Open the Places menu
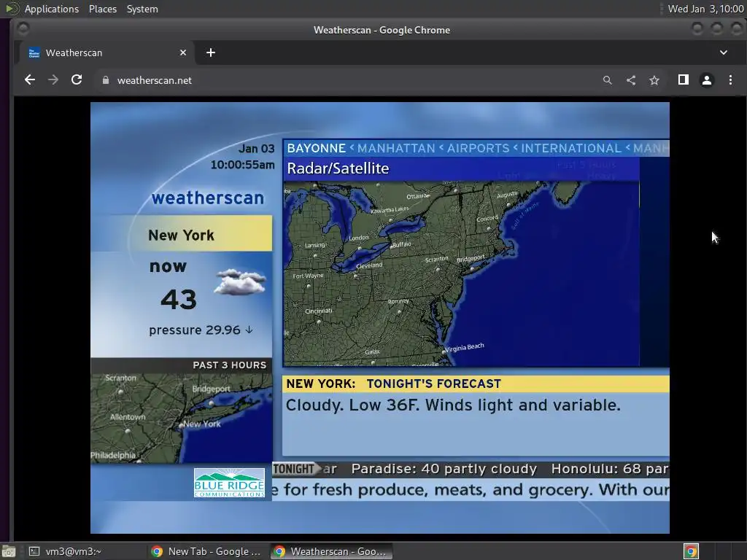The height and width of the screenshot is (560, 747). pyautogui.click(x=103, y=9)
